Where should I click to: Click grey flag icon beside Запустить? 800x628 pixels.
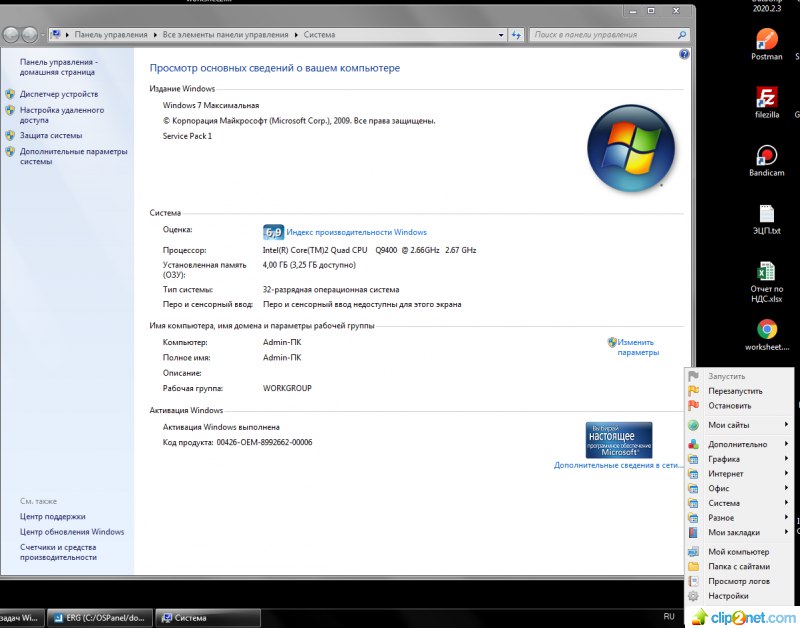pos(693,376)
